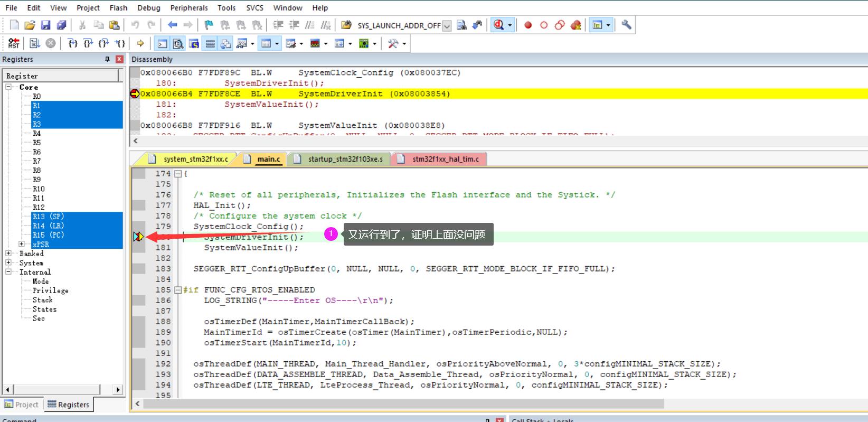The height and width of the screenshot is (422, 868).
Task: Indent selected lines via toolbar icon
Action: pos(278,25)
